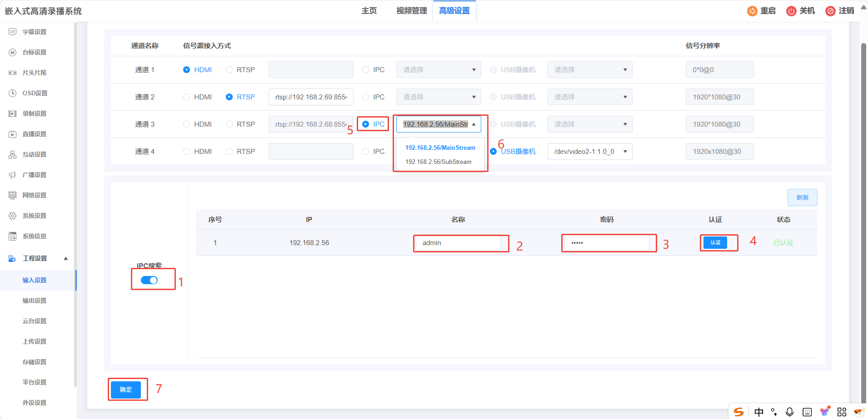Open 存储设置 in sidebar

35,362
